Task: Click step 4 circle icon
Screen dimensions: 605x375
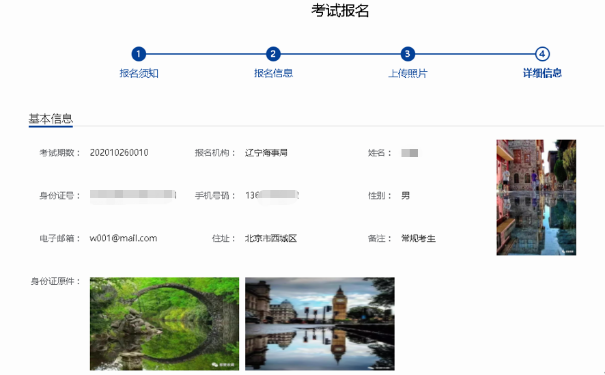Action: (x=542, y=54)
